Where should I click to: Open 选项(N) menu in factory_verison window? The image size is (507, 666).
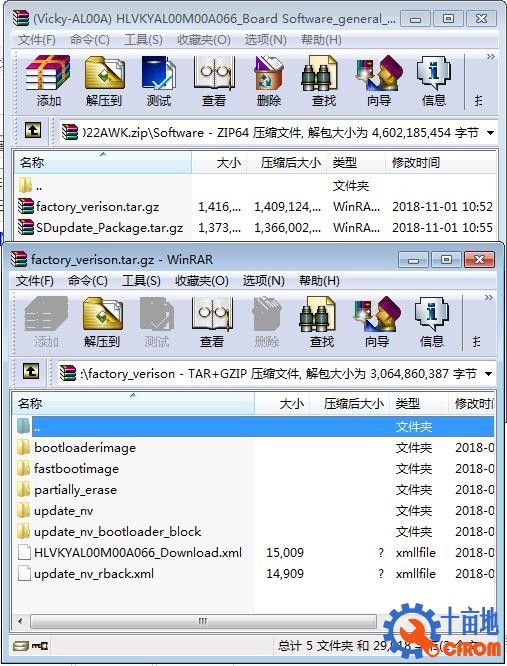264,281
